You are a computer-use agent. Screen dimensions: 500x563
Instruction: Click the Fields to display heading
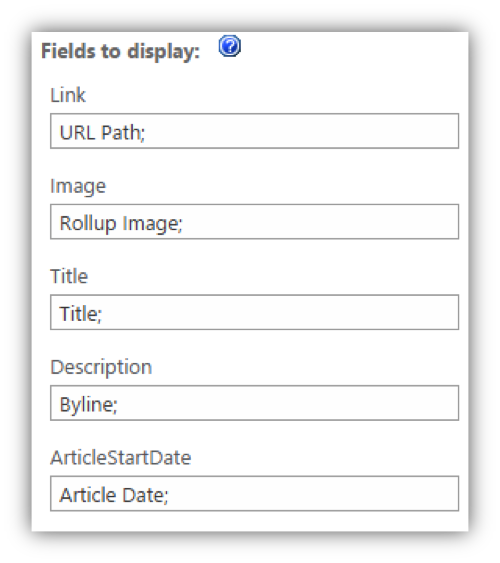pos(121,51)
